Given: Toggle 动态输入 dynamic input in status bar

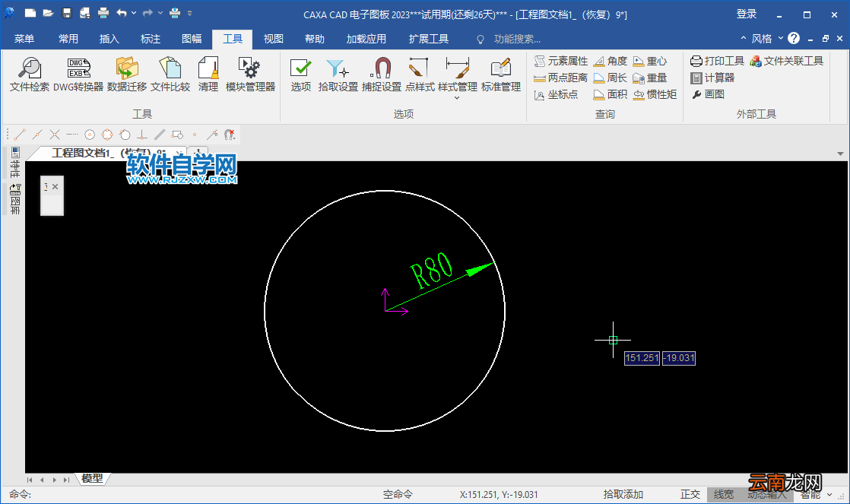Looking at the screenshot, I should coord(766,494).
